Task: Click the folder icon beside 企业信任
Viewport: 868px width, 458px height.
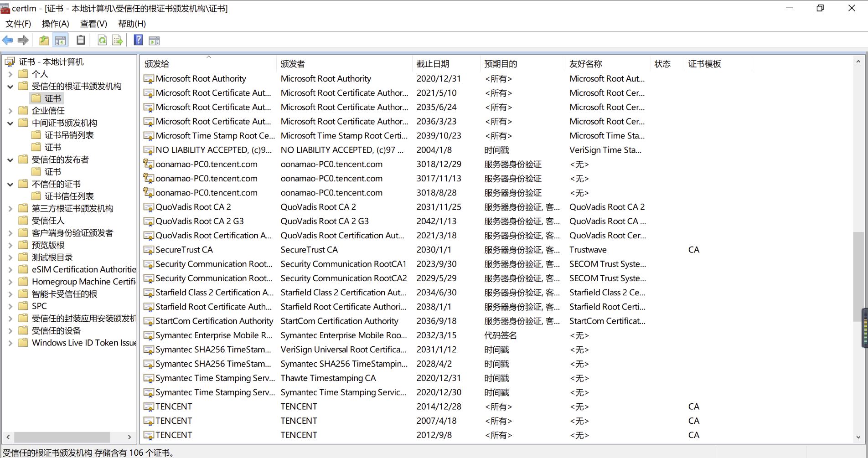Action: [23, 110]
